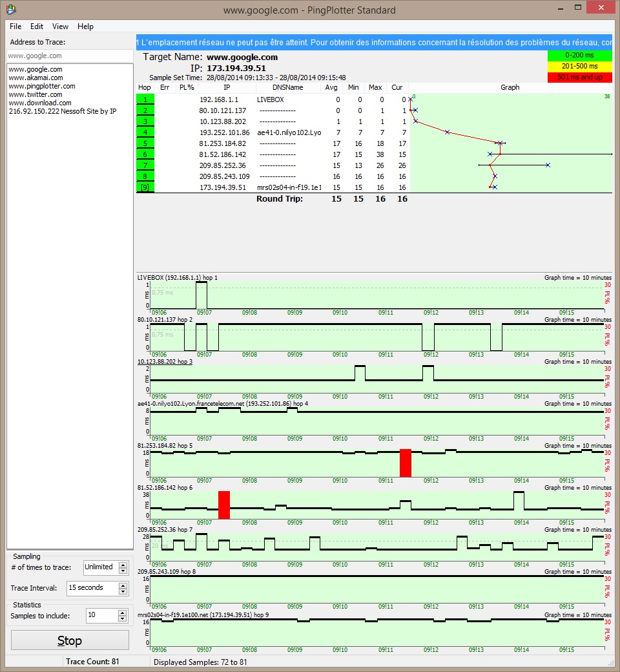Click the Hop column header

click(x=145, y=87)
